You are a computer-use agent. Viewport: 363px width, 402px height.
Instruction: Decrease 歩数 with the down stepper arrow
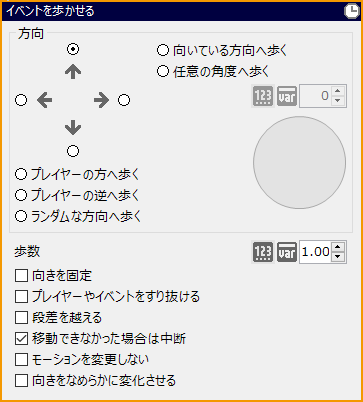(338, 257)
